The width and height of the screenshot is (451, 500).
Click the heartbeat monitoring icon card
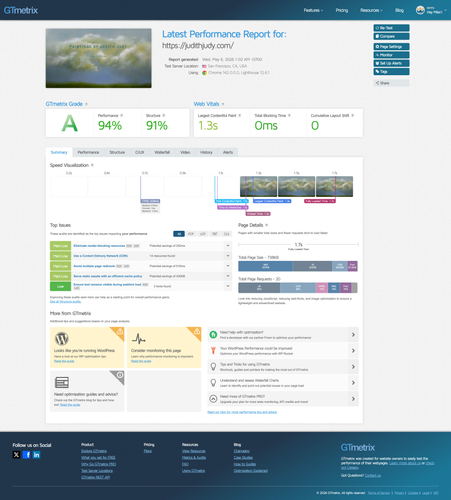point(138,339)
